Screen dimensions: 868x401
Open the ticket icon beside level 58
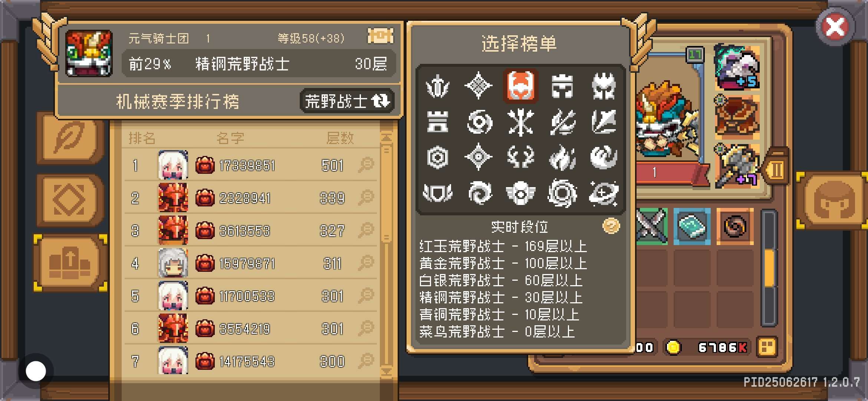click(380, 36)
